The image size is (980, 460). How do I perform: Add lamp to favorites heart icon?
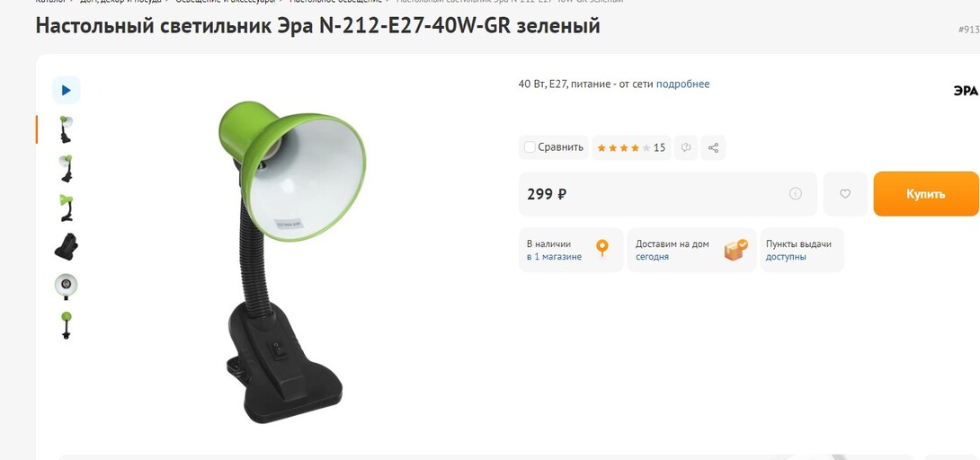[845, 194]
